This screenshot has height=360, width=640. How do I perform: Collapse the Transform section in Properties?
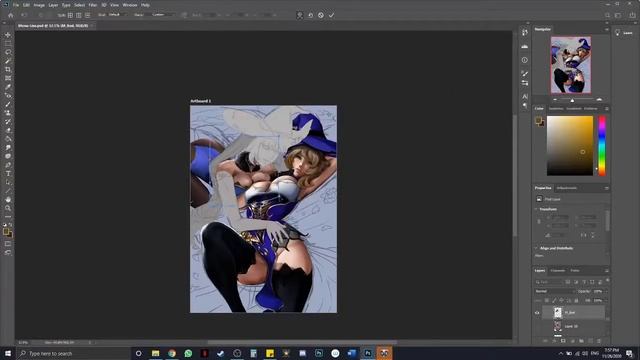tap(536, 209)
